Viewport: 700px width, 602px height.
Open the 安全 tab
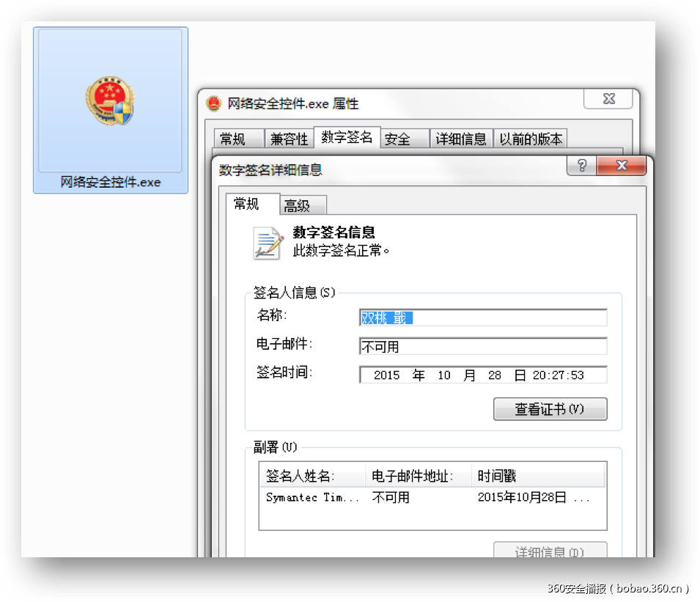[399, 138]
